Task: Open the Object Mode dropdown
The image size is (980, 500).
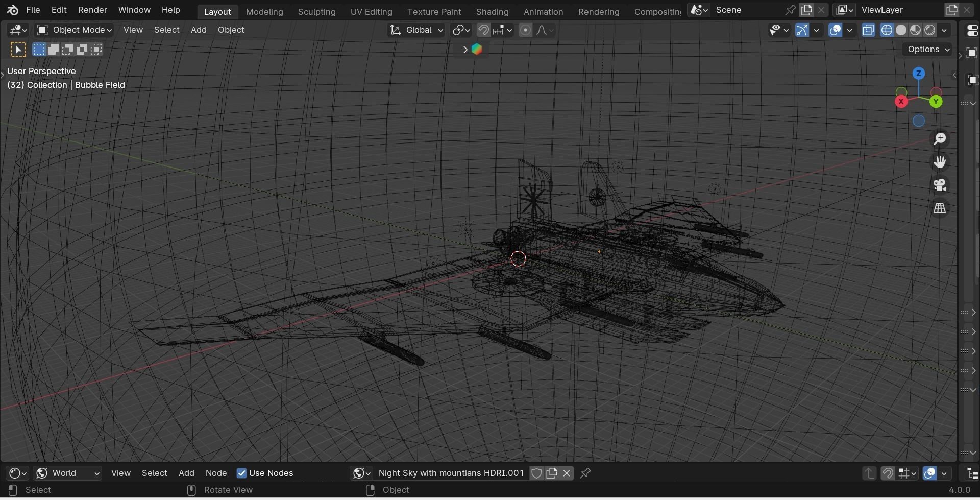Action: pyautogui.click(x=75, y=30)
